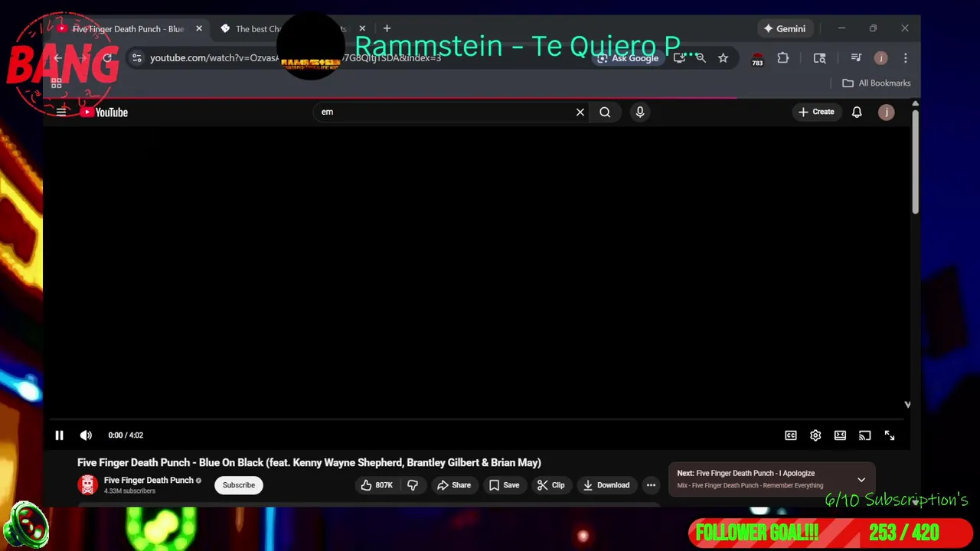Dislike the video with thumbs down
The width and height of the screenshot is (980, 551).
point(413,485)
